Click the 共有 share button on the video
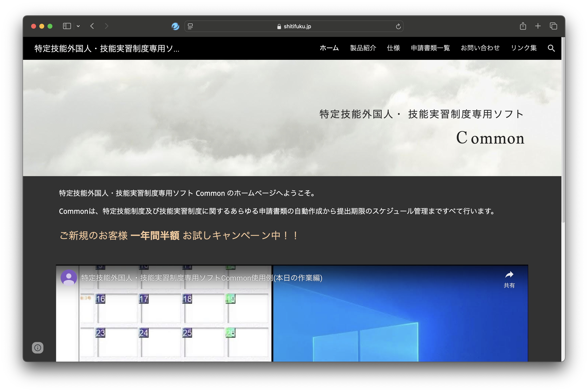This screenshot has width=588, height=392. coord(509,280)
